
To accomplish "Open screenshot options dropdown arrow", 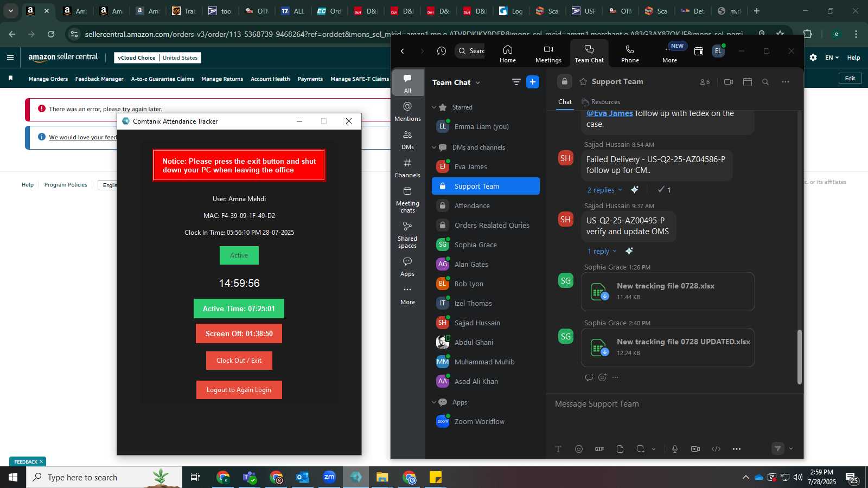I will point(654,449).
